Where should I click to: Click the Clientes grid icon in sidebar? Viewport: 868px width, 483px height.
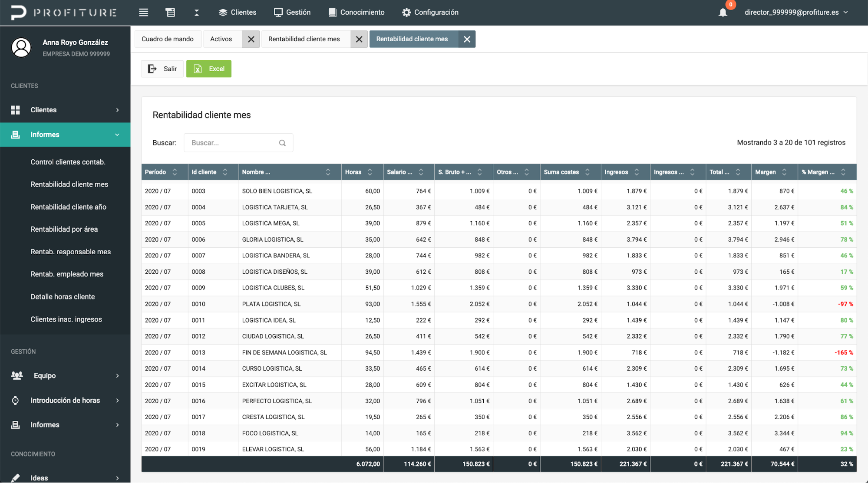15,110
